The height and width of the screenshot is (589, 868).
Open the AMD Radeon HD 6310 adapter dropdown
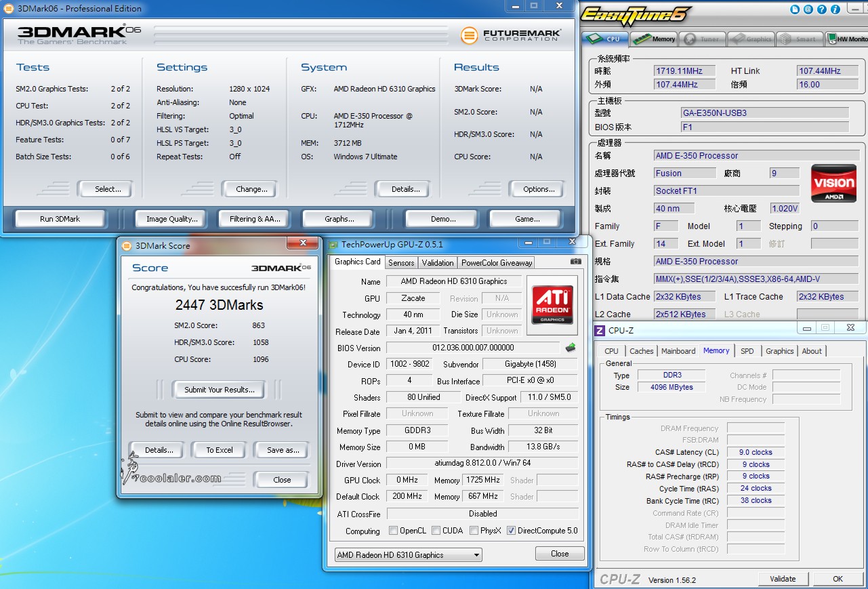409,554
